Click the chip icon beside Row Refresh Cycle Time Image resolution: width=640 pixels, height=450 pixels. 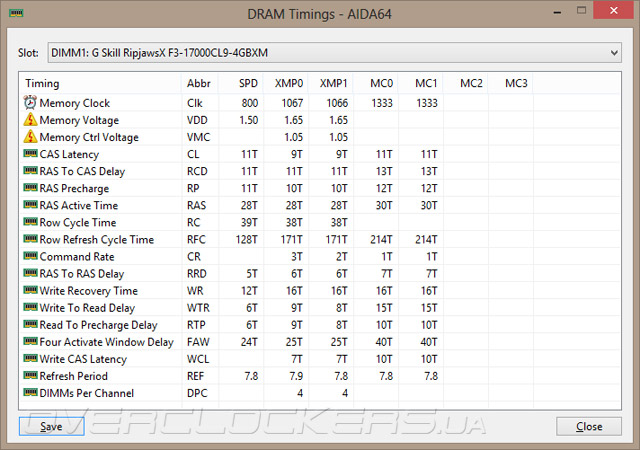30,239
